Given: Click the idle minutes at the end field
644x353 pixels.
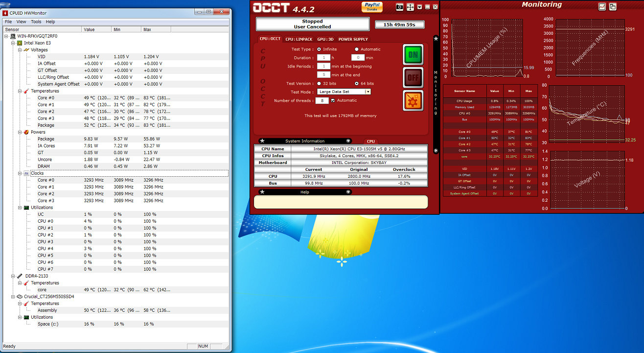Looking at the screenshot, I should point(323,75).
